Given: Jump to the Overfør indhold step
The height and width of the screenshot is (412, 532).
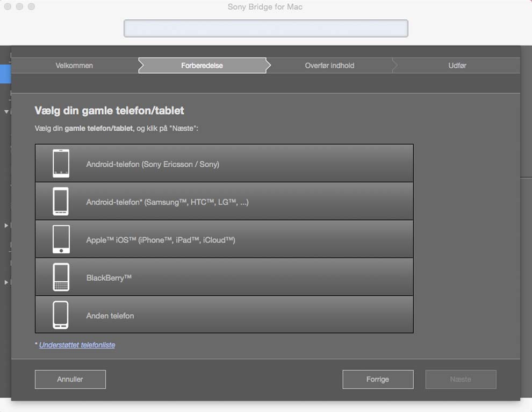Looking at the screenshot, I should pyautogui.click(x=329, y=66).
